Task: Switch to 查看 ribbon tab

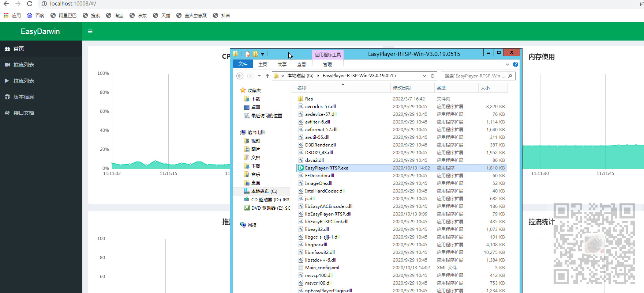Action: (302, 64)
